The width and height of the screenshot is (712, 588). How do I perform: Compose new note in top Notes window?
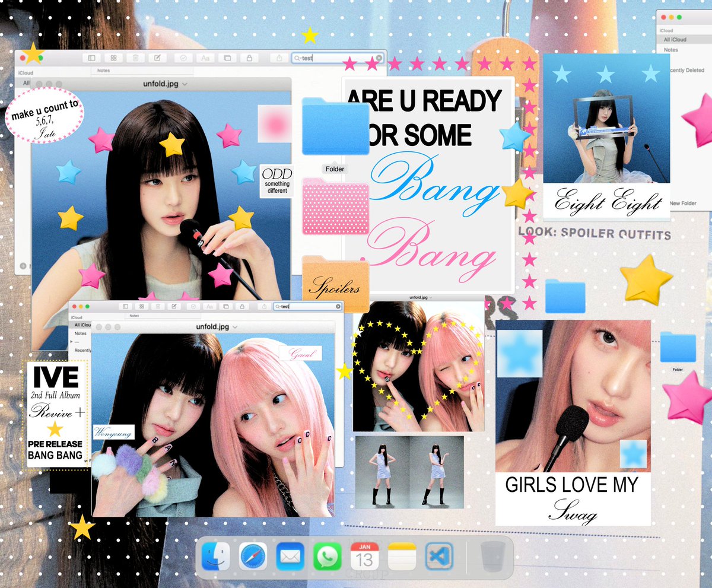coord(157,58)
